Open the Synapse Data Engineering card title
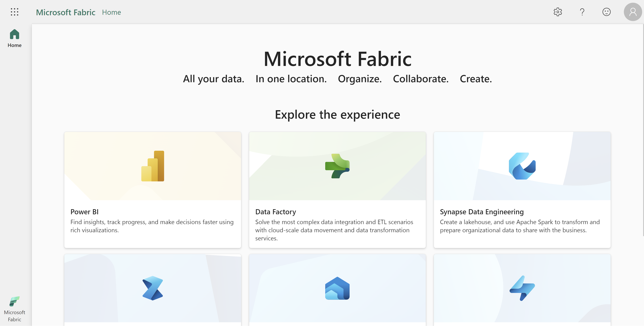This screenshot has width=644, height=326. [482, 212]
